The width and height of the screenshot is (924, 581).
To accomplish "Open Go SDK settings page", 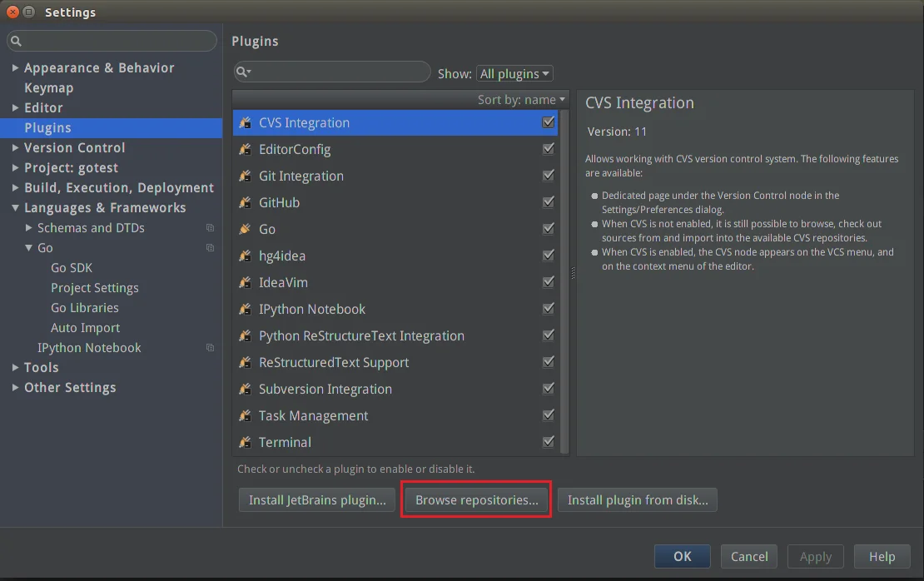I will [x=72, y=267].
